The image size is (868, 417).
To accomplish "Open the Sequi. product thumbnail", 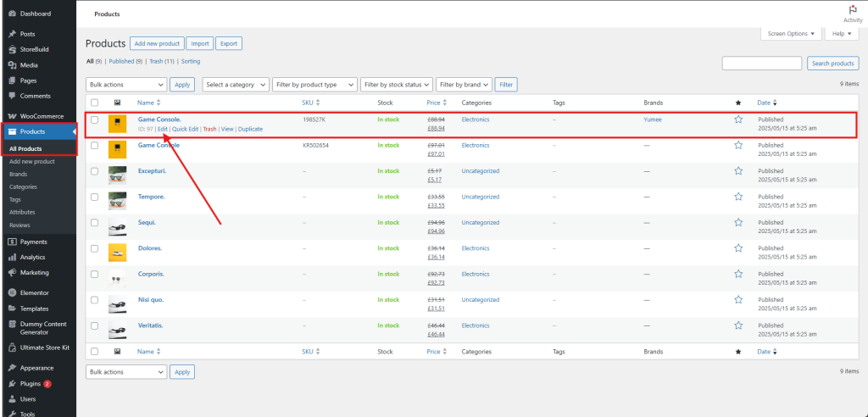I will [117, 226].
